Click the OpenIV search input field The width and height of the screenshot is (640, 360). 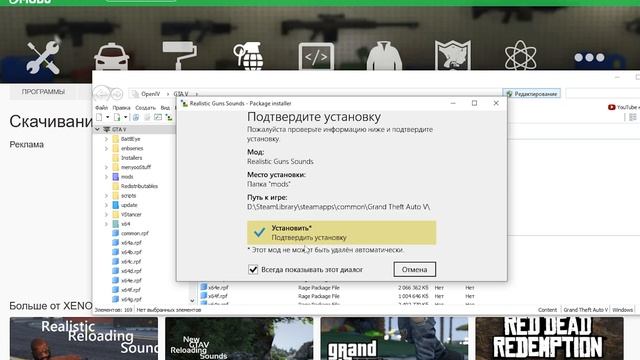point(602,94)
